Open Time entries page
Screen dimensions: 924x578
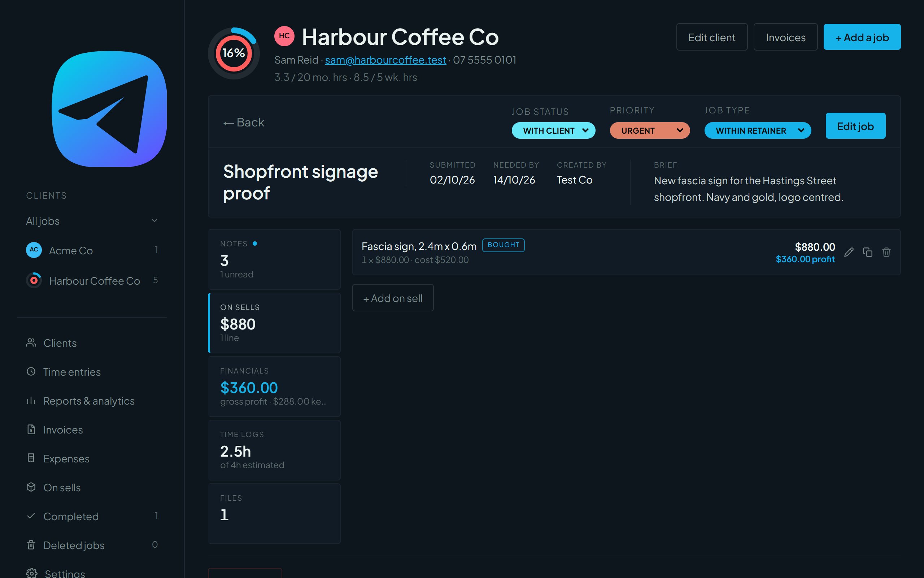[92, 372]
